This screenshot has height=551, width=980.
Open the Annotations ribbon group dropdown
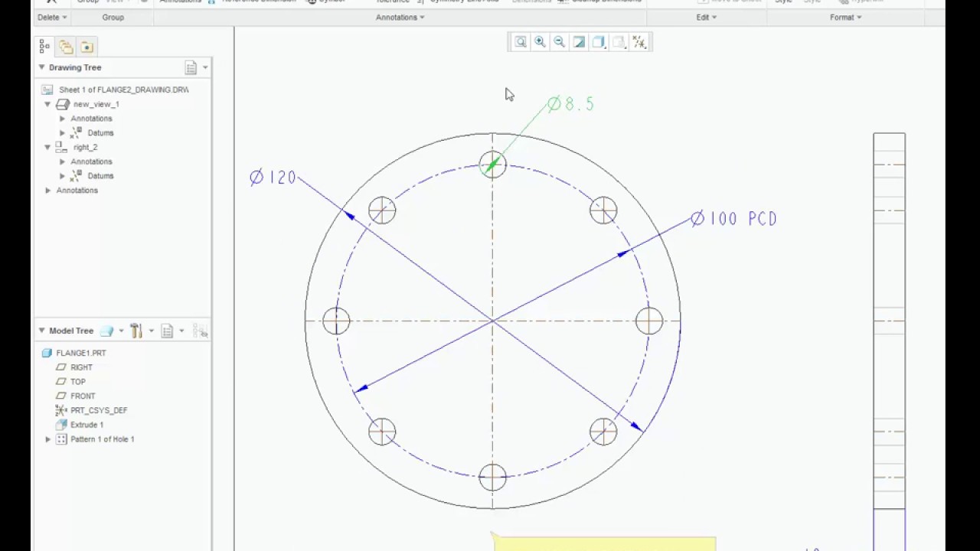pyautogui.click(x=400, y=17)
